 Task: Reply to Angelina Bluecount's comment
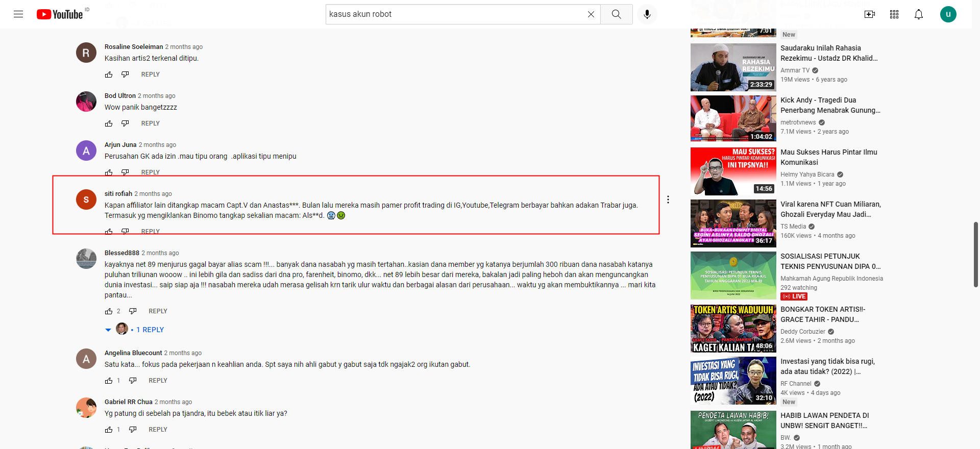(x=158, y=381)
